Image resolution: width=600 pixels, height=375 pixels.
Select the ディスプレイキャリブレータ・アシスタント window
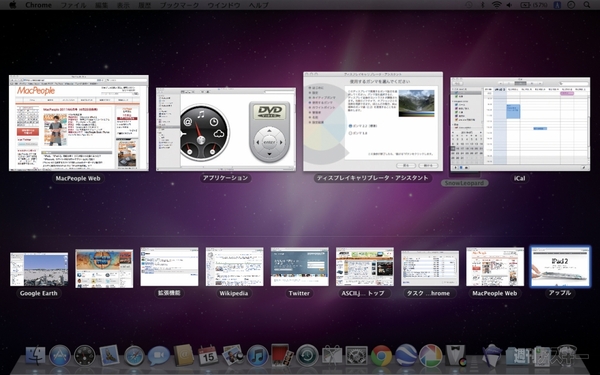coord(373,121)
